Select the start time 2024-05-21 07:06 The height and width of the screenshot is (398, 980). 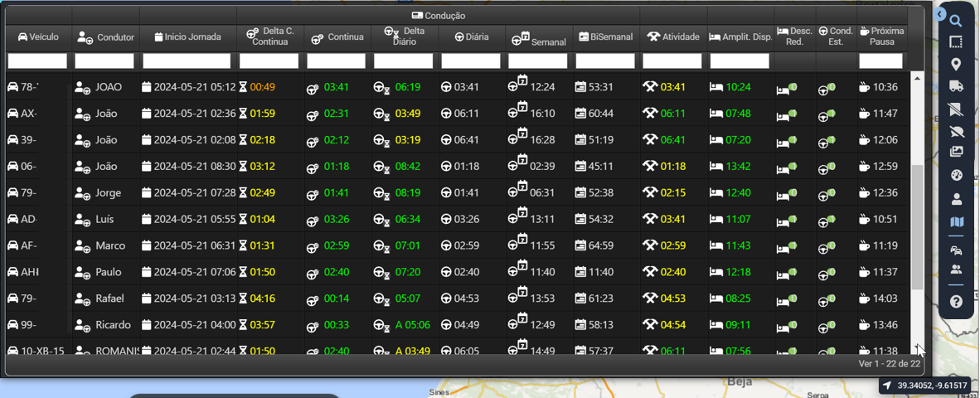pos(195,273)
